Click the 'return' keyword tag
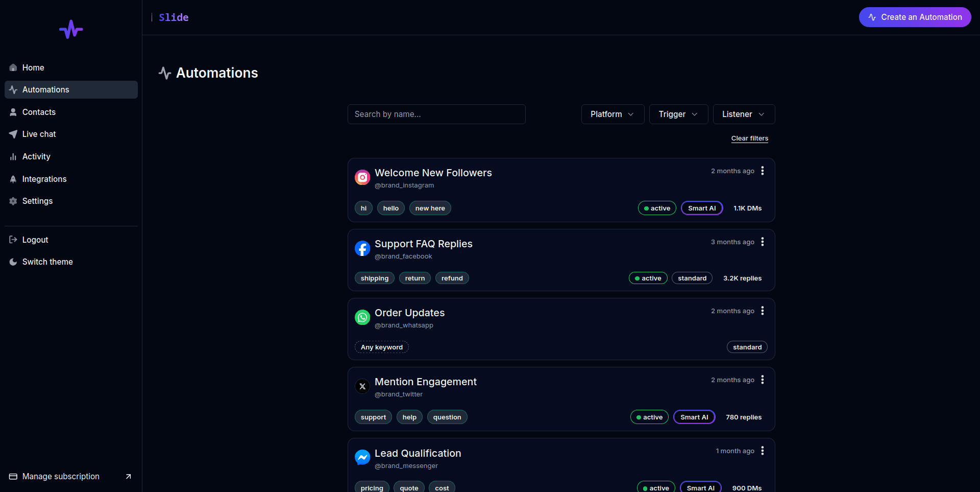The image size is (980, 492). tap(415, 278)
